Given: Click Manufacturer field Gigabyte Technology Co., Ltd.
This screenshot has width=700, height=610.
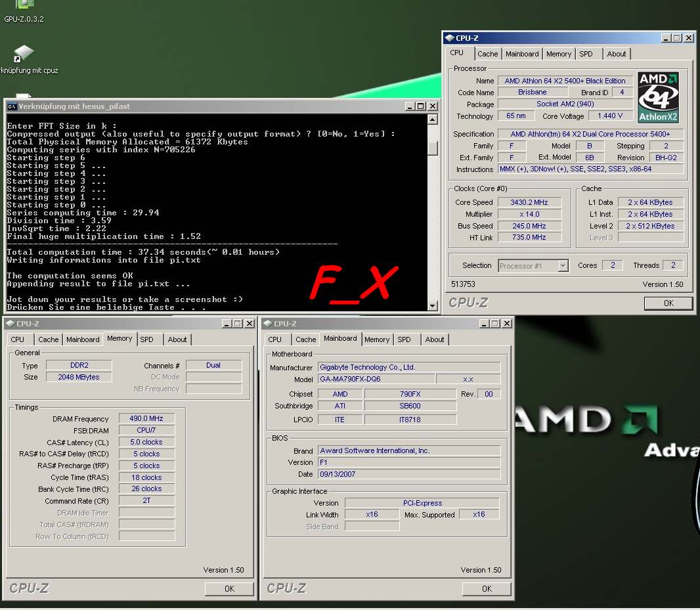Looking at the screenshot, I should click(x=409, y=367).
